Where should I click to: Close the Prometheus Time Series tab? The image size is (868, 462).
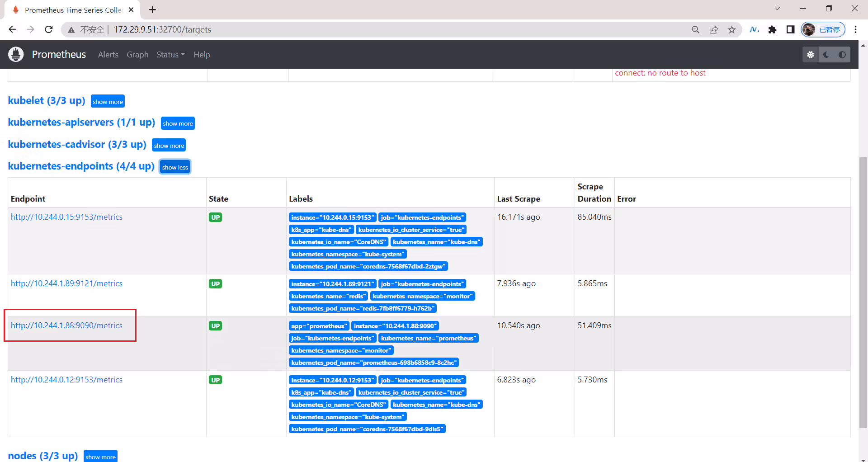(x=131, y=9)
